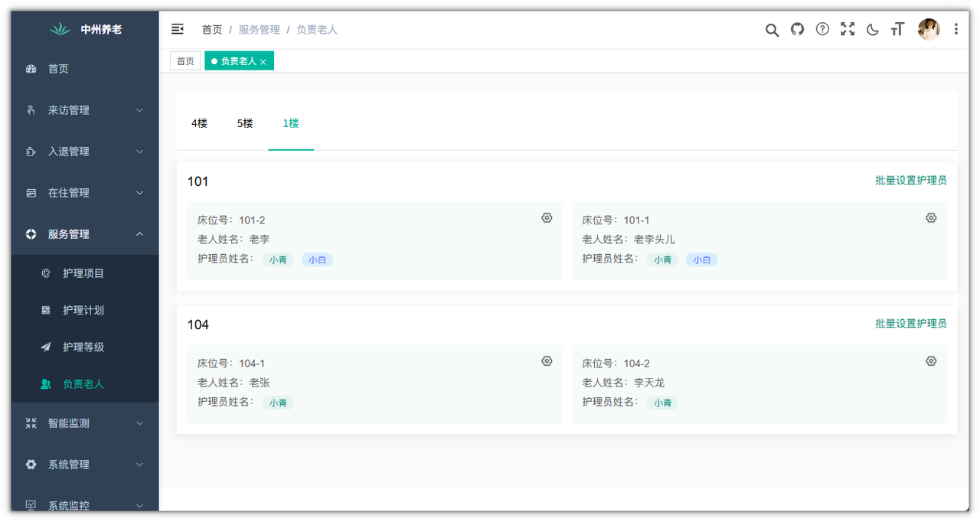Image resolution: width=980 pixels, height=522 pixels.
Task: Open 护理等级 in the sidebar
Action: (83, 347)
